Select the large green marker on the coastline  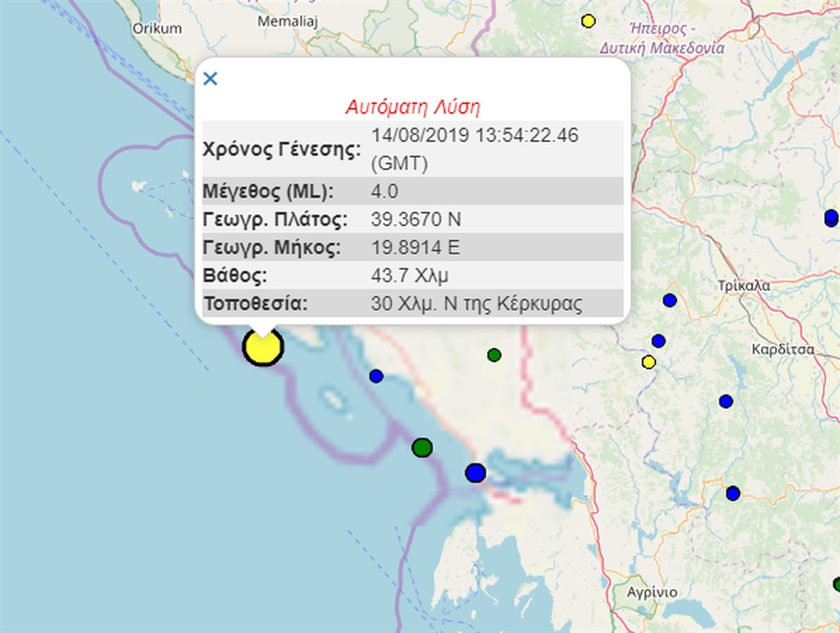[422, 447]
